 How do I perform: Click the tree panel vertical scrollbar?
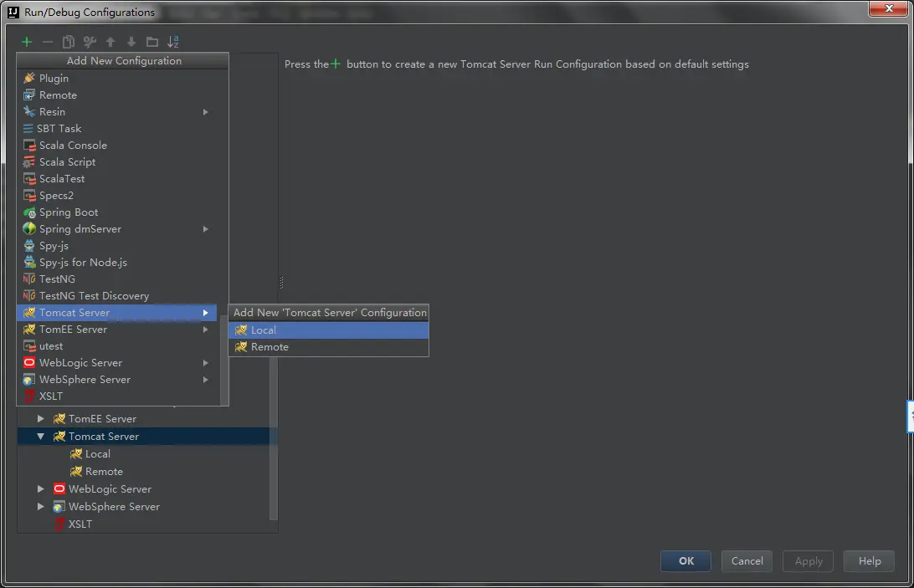[273, 438]
